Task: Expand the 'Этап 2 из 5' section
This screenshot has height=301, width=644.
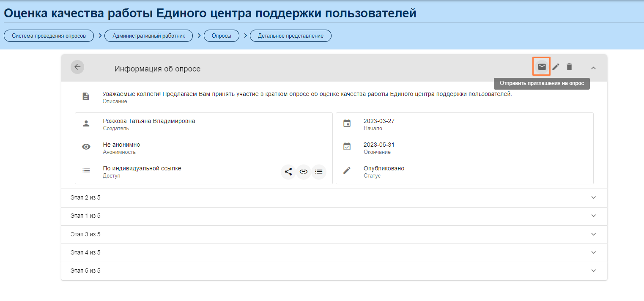Action: (x=593, y=197)
